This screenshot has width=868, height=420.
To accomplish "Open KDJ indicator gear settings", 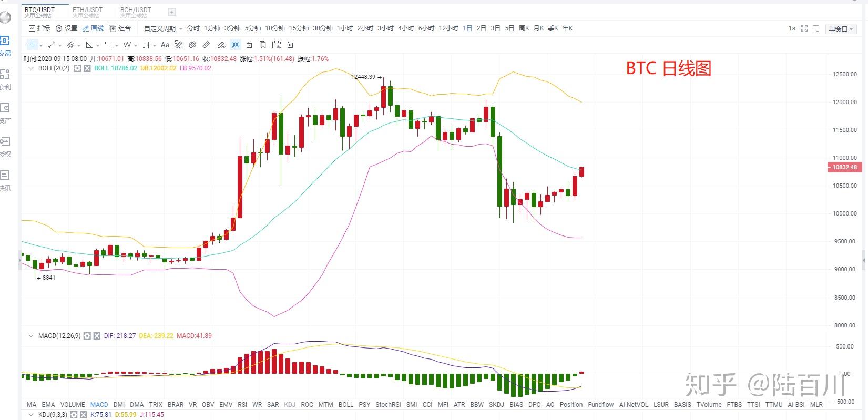I will coord(74,415).
